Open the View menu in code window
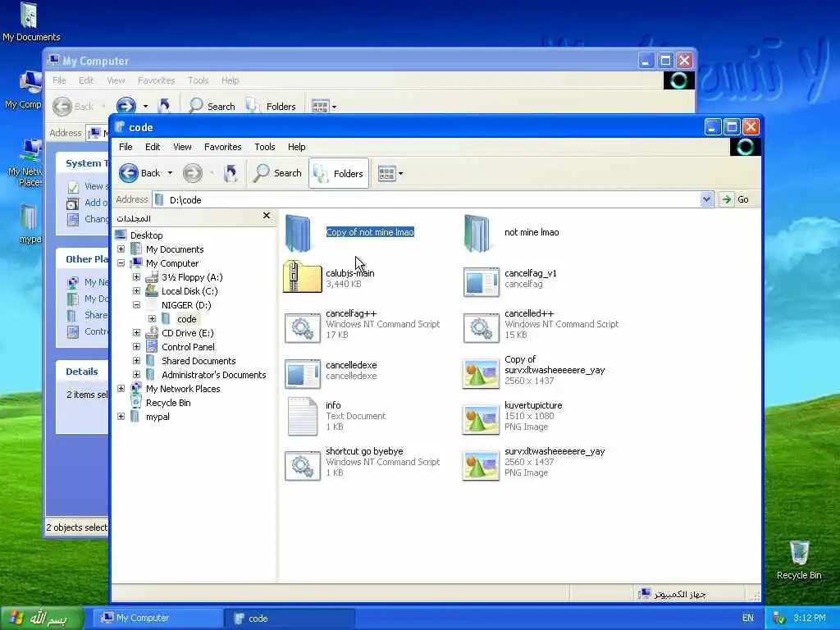This screenshot has width=840, height=630. tap(182, 147)
